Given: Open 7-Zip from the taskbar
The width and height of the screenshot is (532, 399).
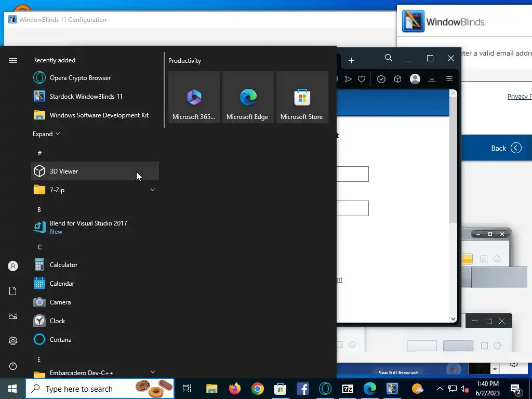Looking at the screenshot, I should [x=348, y=389].
